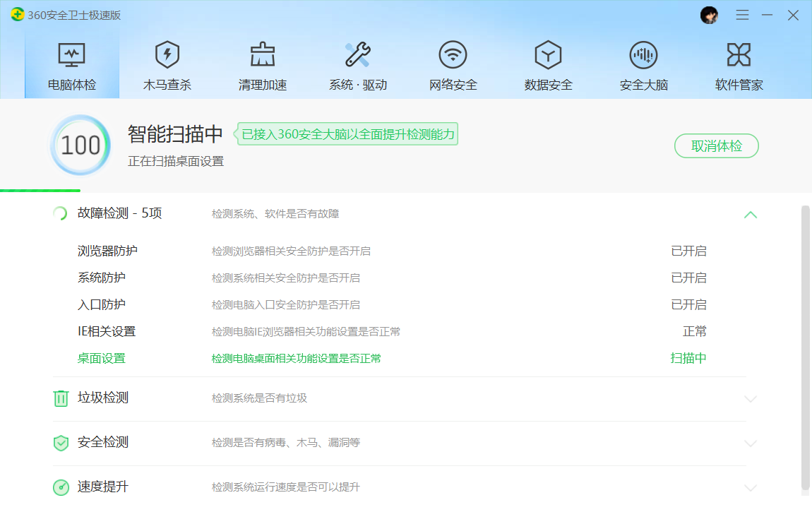Switch to the 网络安全 tab label

453,85
